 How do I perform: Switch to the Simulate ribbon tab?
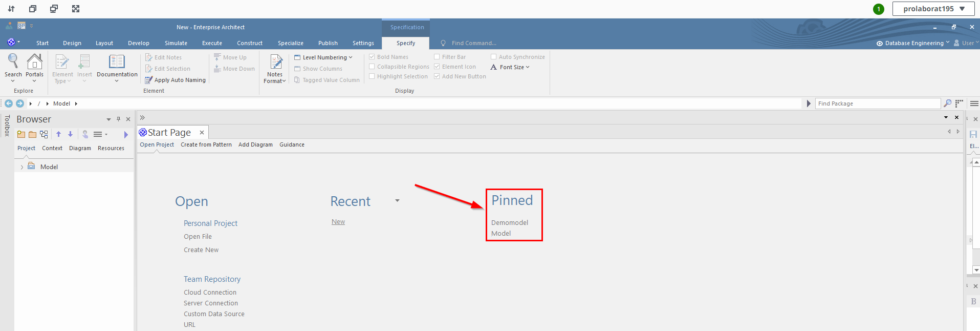176,43
